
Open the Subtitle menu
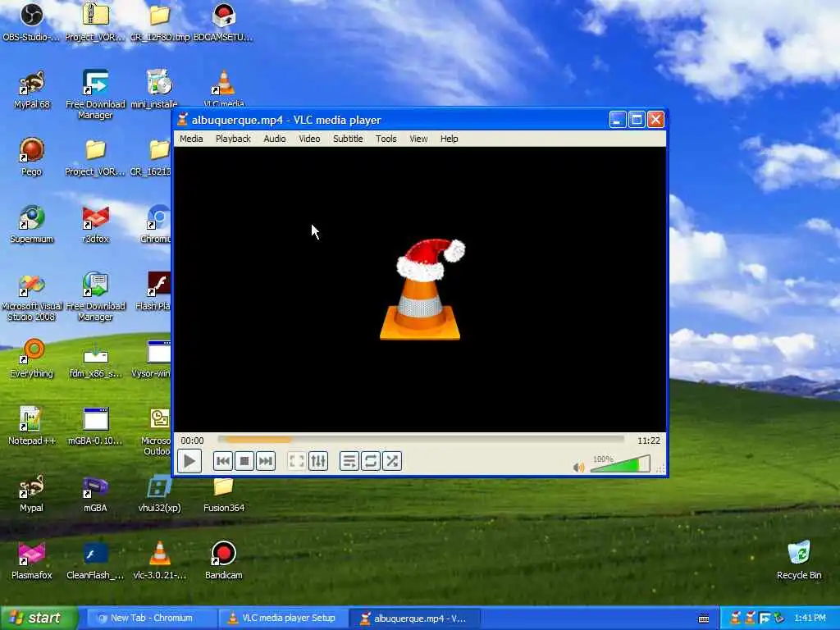[x=348, y=139]
